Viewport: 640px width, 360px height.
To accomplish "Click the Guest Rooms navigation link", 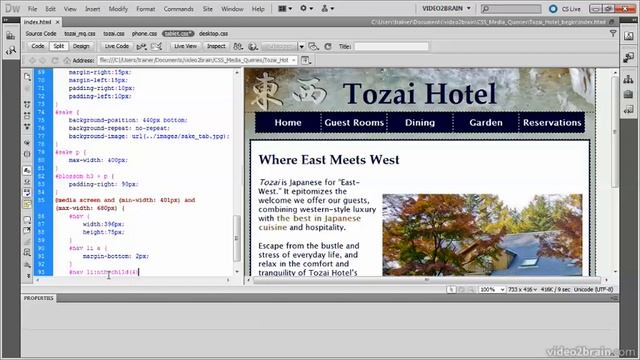I will coord(354,122).
